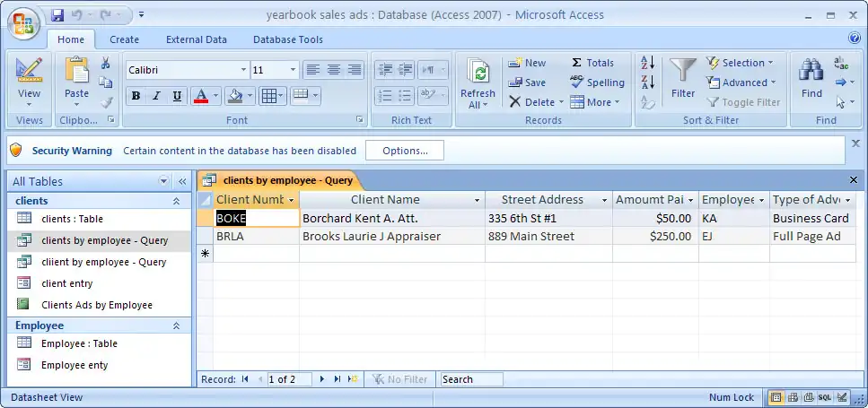This screenshot has height=408, width=868.
Task: Toggle Italic formatting
Action: tap(156, 96)
